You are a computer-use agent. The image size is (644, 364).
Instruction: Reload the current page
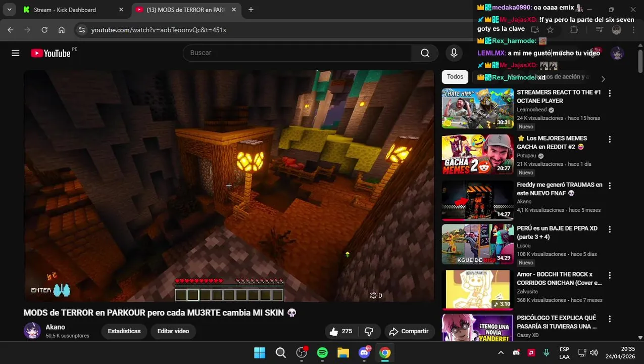tap(44, 30)
